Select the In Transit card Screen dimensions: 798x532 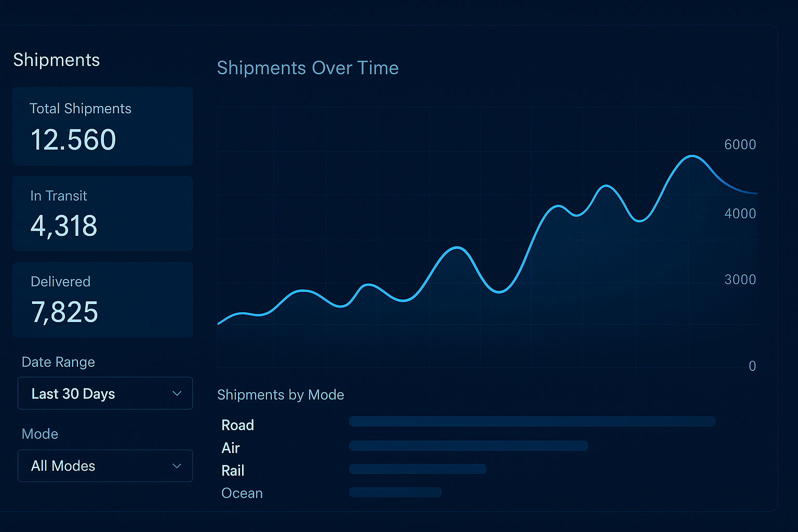click(x=103, y=214)
